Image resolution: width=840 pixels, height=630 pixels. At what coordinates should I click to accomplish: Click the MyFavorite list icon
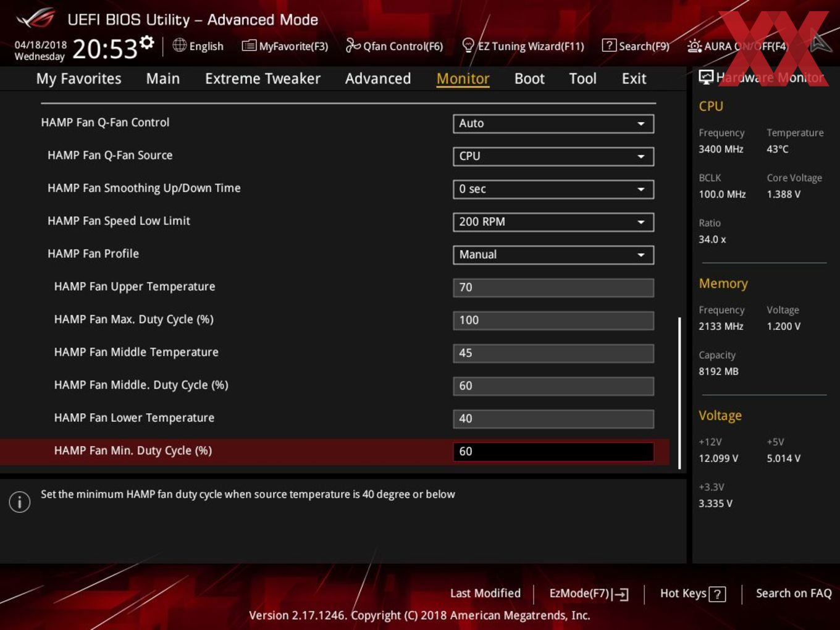coord(249,46)
